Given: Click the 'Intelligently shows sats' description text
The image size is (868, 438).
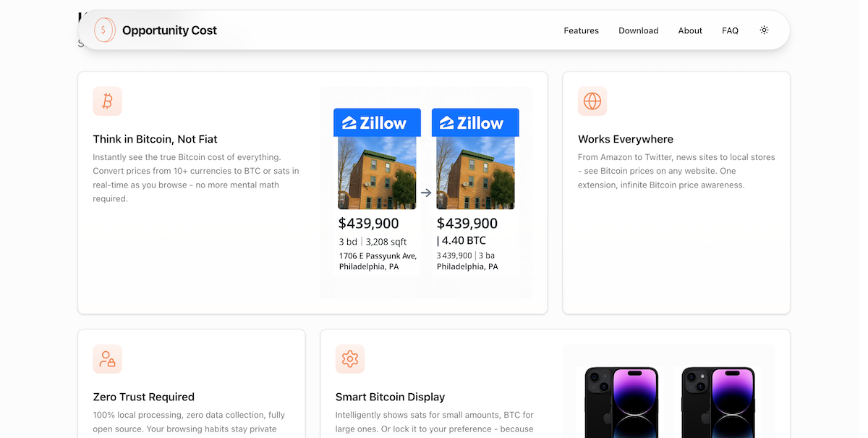Looking at the screenshot, I should tap(435, 421).
